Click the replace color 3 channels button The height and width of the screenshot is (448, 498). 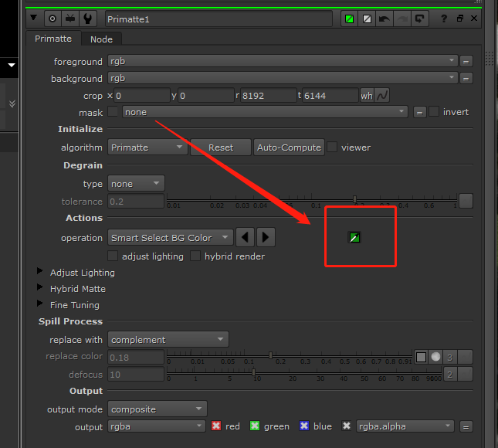(450, 357)
